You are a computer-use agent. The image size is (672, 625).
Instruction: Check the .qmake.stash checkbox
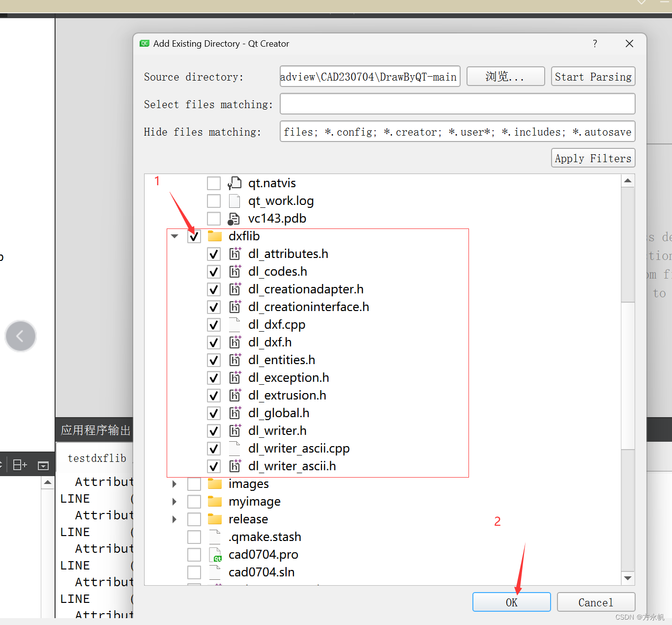pyautogui.click(x=194, y=537)
